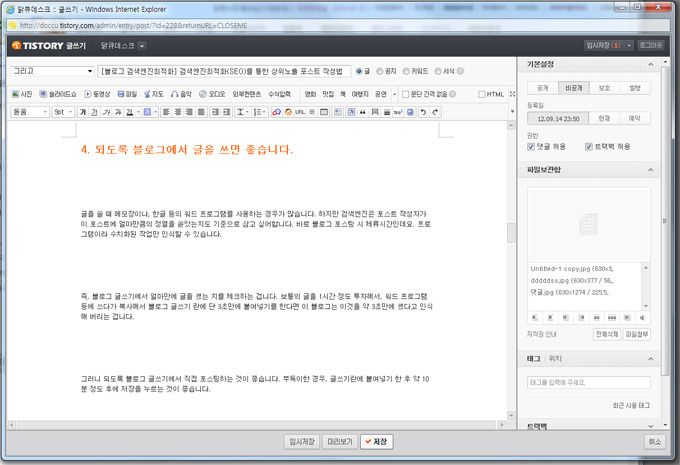Image resolution: width=680 pixels, height=465 pixels.
Task: Click 전체삭제 to delete all files
Action: tap(607, 334)
